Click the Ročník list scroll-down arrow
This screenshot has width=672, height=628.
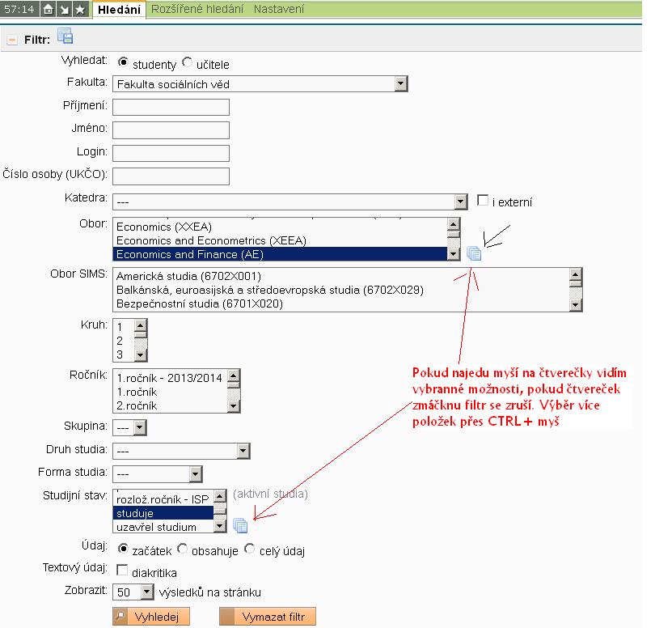pos(234,405)
